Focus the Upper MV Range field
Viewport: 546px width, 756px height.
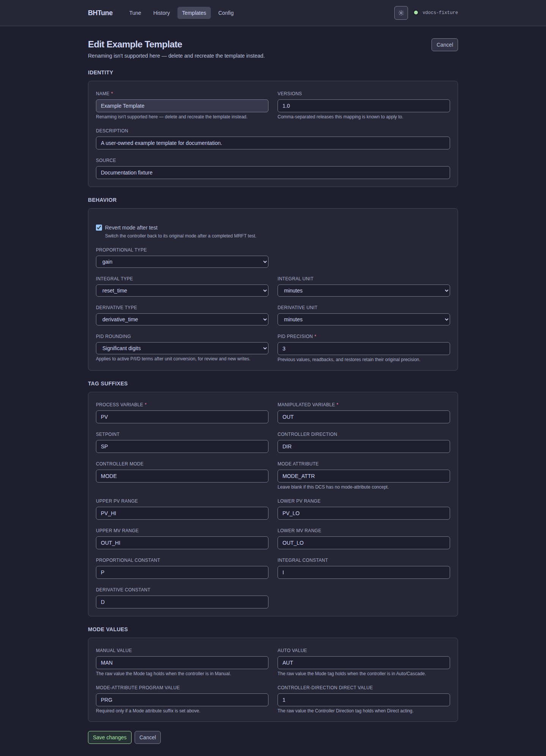[x=182, y=543]
